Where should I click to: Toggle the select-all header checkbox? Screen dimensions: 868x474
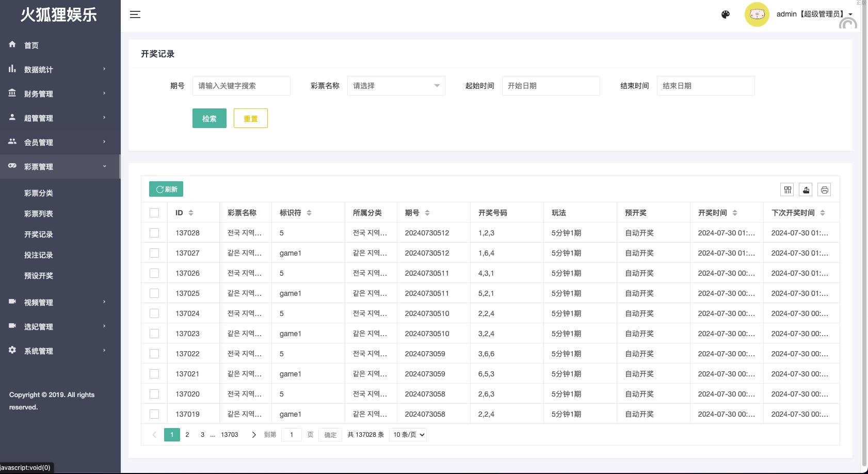[154, 213]
